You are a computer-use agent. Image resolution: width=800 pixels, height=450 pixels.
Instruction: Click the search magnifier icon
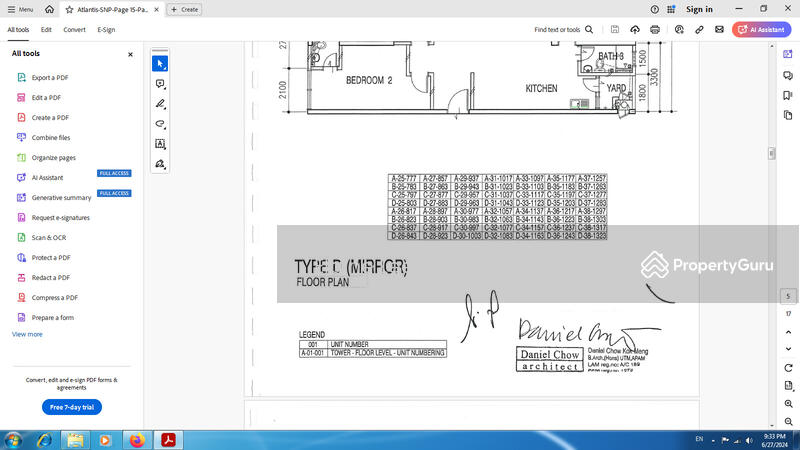589,30
